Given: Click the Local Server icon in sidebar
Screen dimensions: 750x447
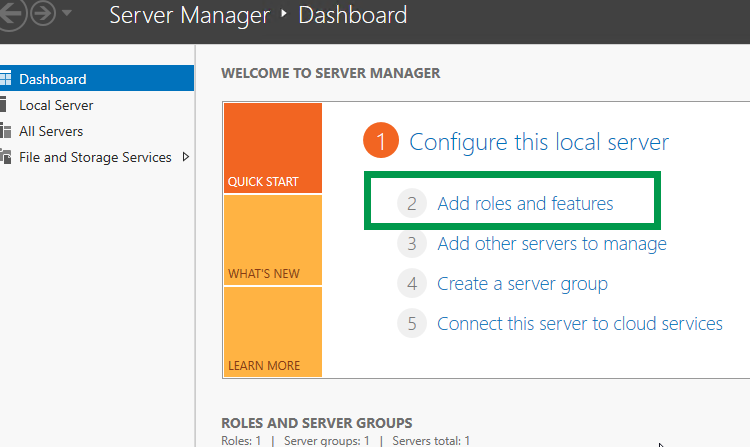Looking at the screenshot, I should tap(6, 105).
